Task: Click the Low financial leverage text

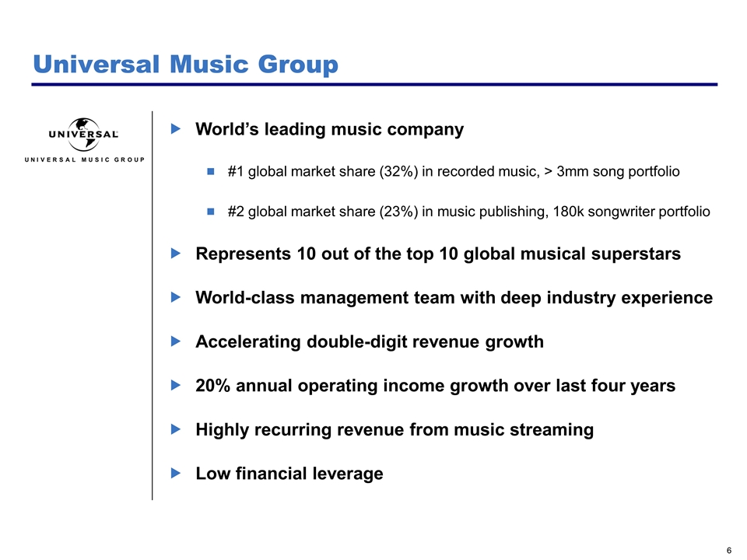Action: [289, 473]
